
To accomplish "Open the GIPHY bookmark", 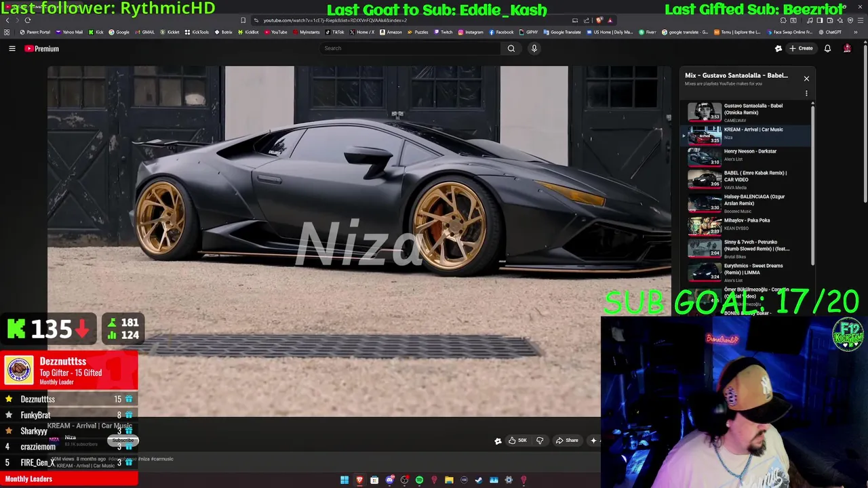I will 528,32.
